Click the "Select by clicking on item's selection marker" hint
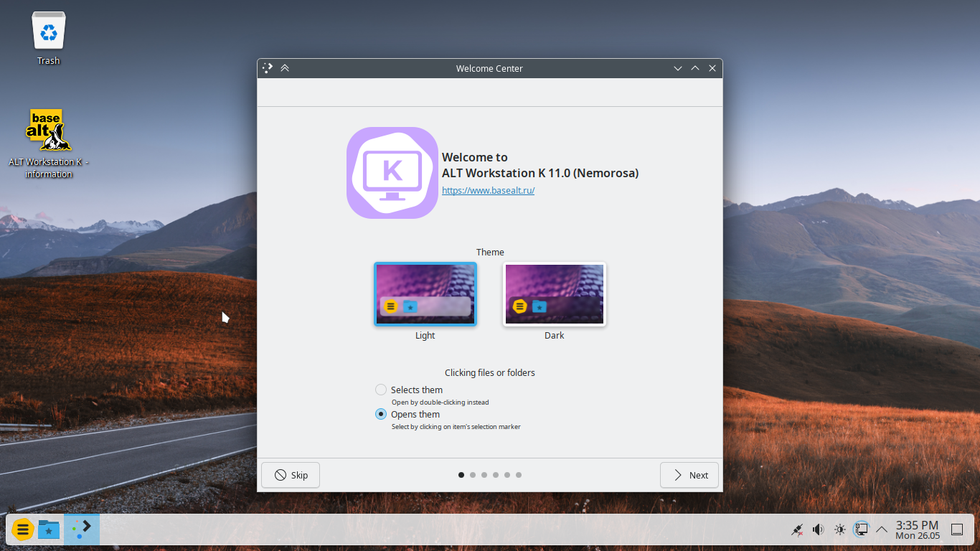Screen dimensions: 980x551 456,427
